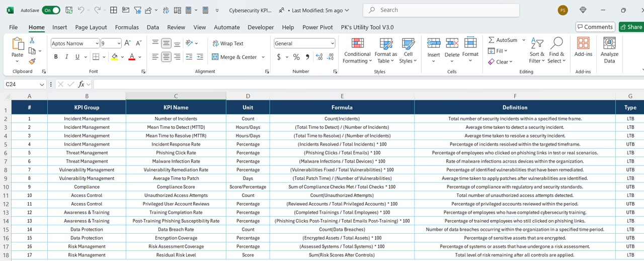
Task: Click the Comments button
Action: [x=596, y=27]
